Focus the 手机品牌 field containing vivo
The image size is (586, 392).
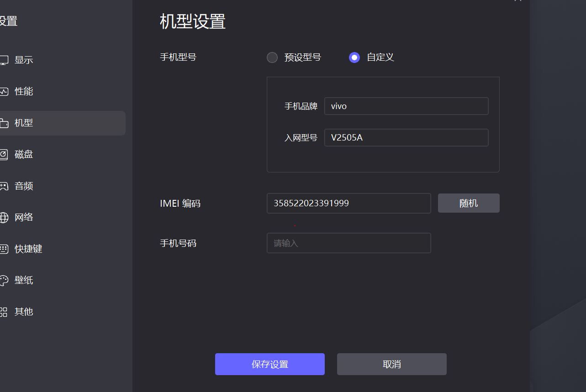point(406,106)
